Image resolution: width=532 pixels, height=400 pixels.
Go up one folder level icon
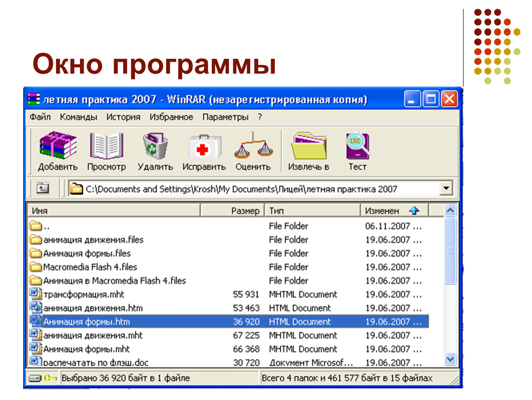(x=43, y=188)
